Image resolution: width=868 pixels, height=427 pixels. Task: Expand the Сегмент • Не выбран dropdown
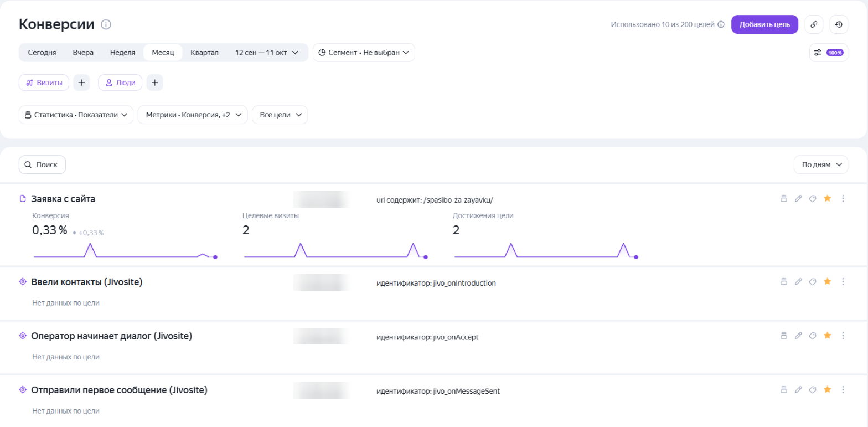(x=364, y=53)
